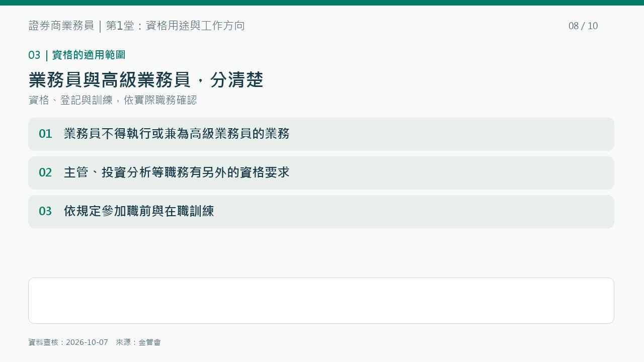Click the source label 來源：金管會
This screenshot has width=644, height=362.
tap(138, 342)
